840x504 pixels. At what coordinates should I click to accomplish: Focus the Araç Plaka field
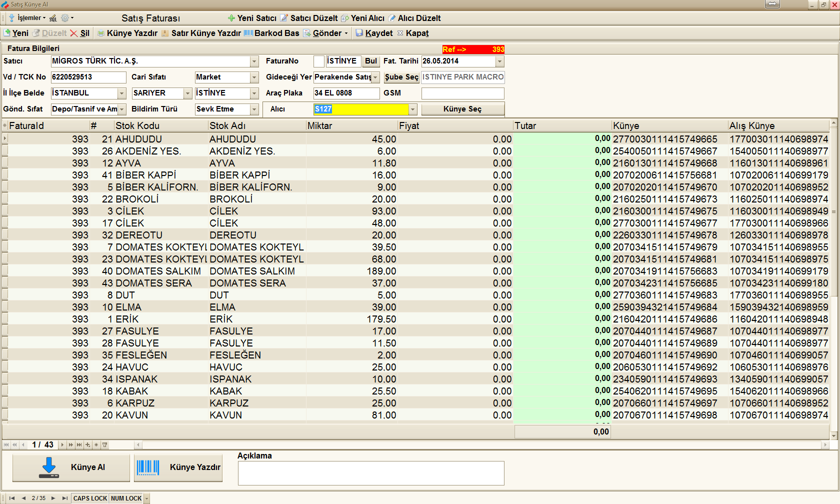pyautogui.click(x=346, y=93)
